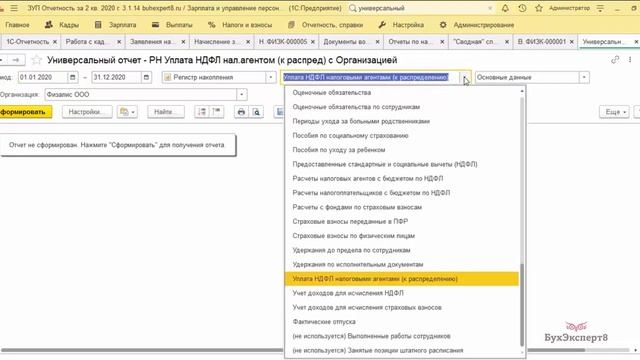Select Удержания по исполнительным документам
The width and height of the screenshot is (640, 360).
pyautogui.click(x=402, y=264)
